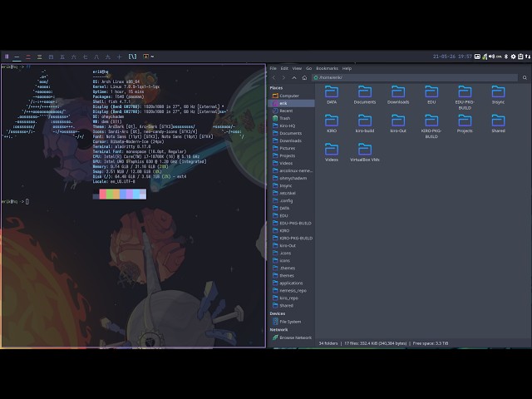Open the Videos folder icon in main pane
Image resolution: width=532 pixels, height=399 pixels.
[332, 152]
